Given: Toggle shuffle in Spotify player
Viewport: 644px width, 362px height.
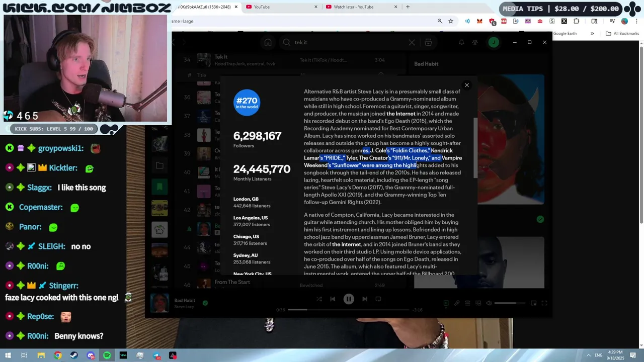Looking at the screenshot, I should (x=319, y=299).
